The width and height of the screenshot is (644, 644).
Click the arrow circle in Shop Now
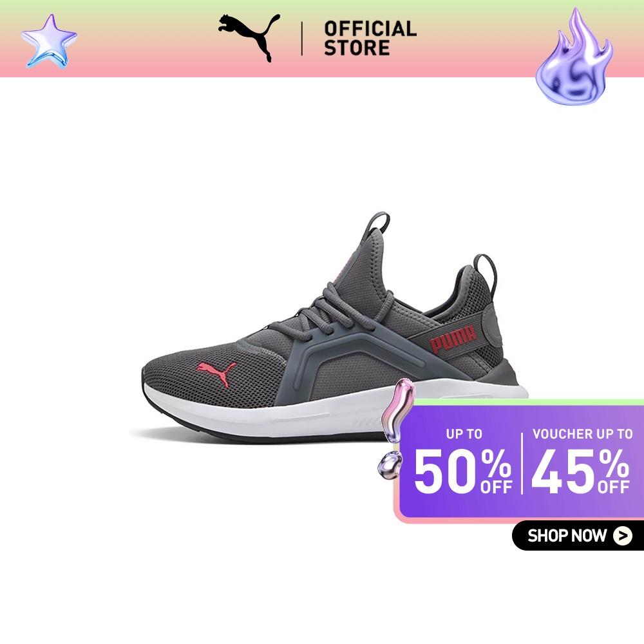point(623,536)
